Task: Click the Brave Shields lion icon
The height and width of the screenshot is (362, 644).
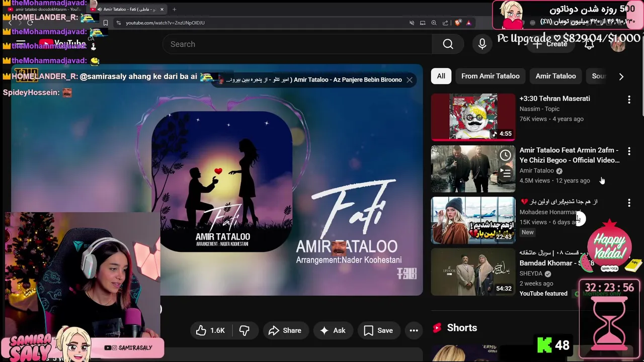Action: [x=457, y=23]
